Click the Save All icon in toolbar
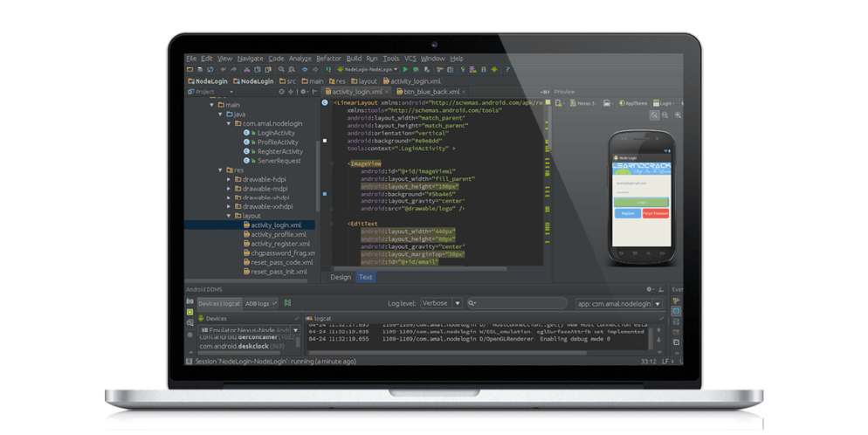 point(199,69)
